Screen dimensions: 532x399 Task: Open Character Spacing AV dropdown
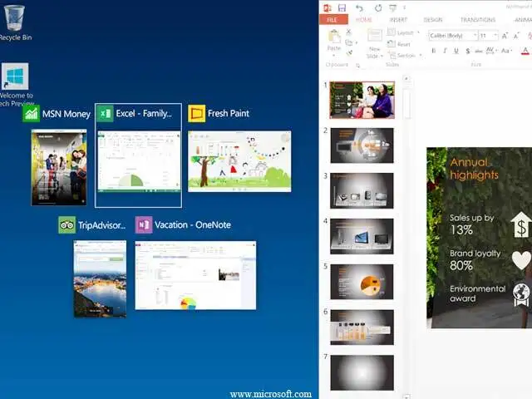click(491, 51)
